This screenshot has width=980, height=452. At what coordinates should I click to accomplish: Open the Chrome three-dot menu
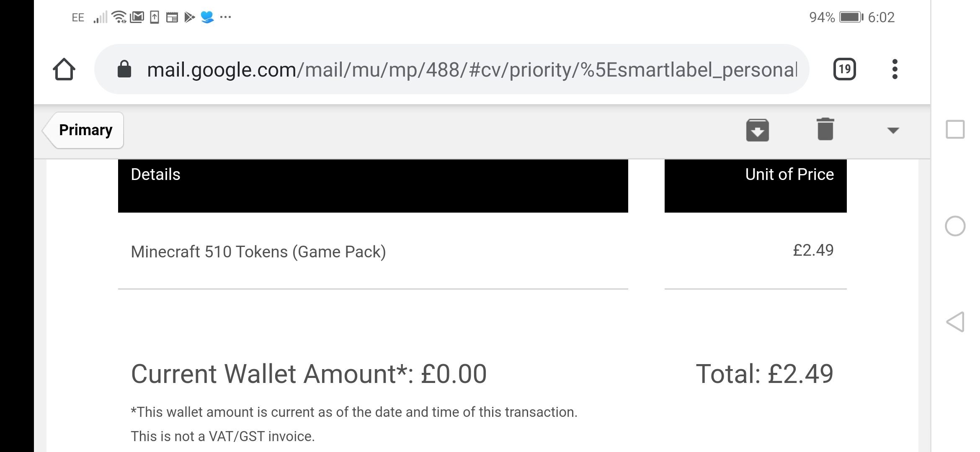pyautogui.click(x=895, y=69)
